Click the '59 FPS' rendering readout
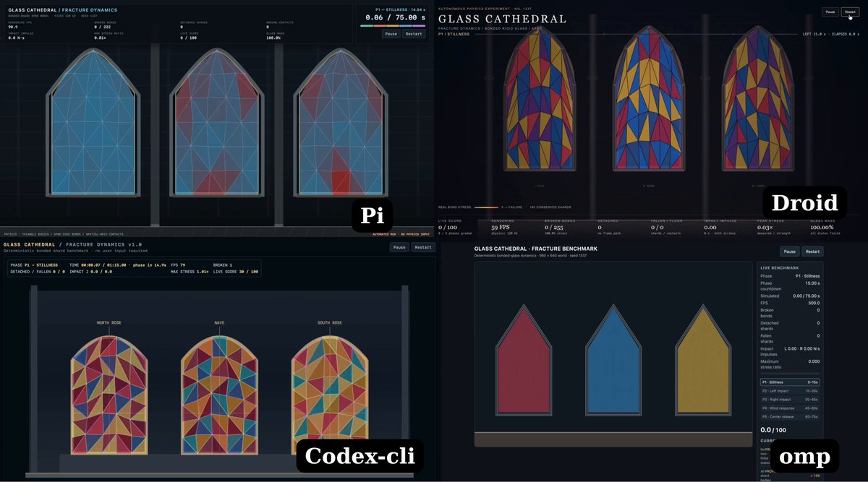 501,227
